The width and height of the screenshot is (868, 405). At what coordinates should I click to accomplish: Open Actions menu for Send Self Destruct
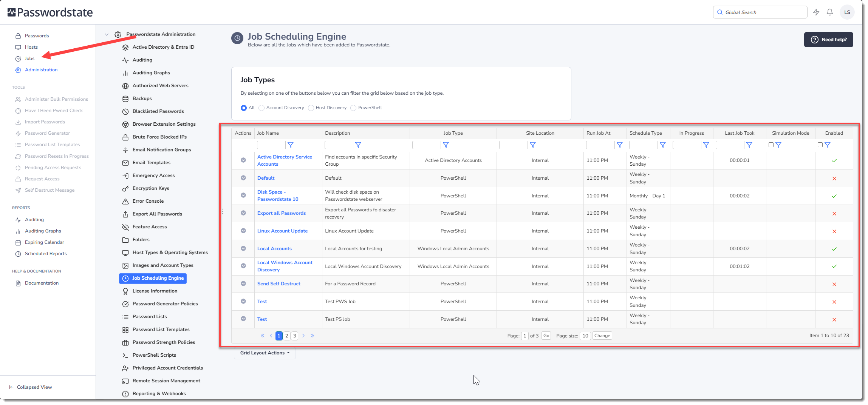coord(243,284)
